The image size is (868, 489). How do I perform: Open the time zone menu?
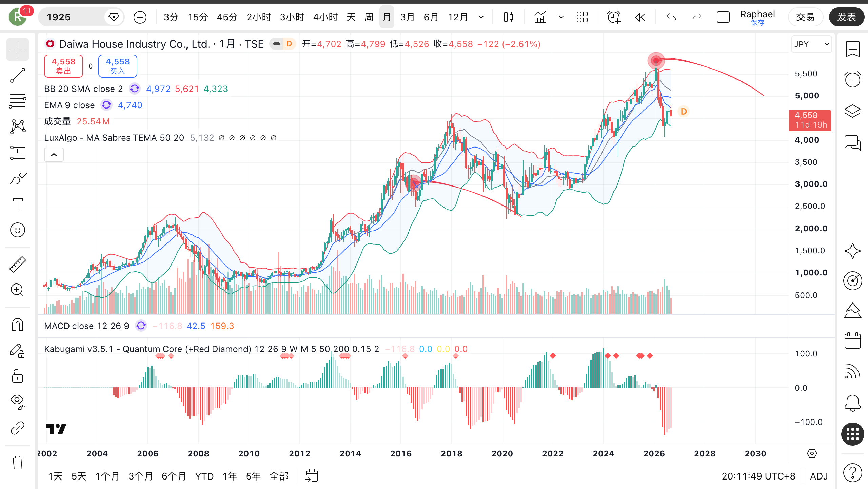point(758,476)
